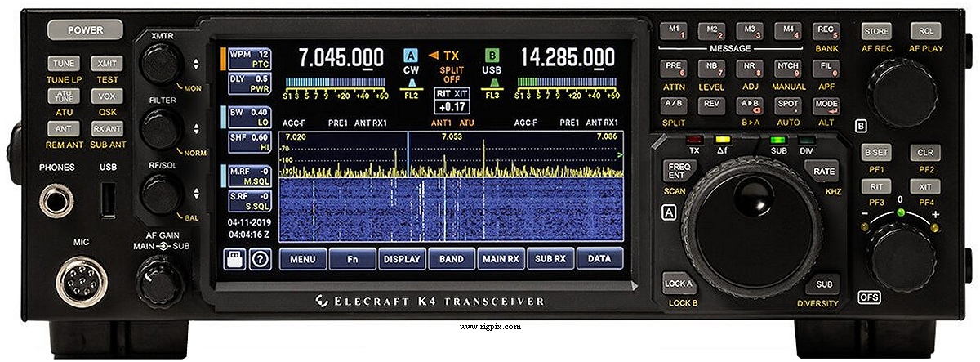Tap the help question mark icon
The image size is (980, 362).
(261, 259)
